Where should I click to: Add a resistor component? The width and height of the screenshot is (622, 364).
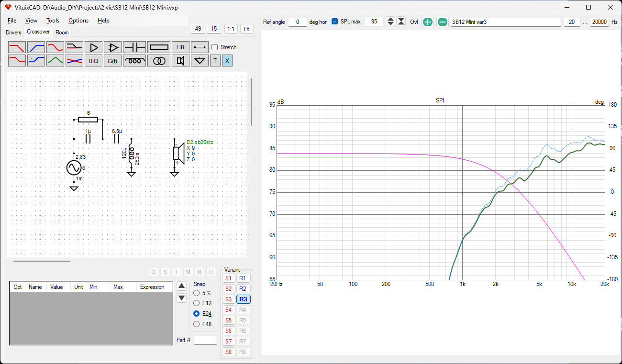[159, 47]
